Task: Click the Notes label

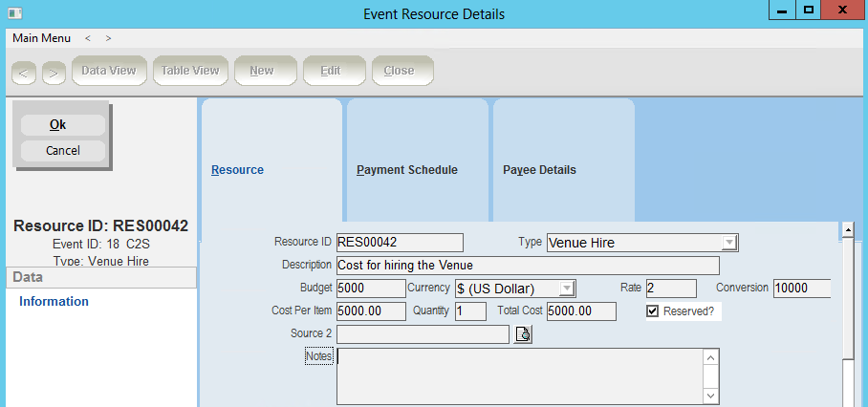Action: [319, 356]
